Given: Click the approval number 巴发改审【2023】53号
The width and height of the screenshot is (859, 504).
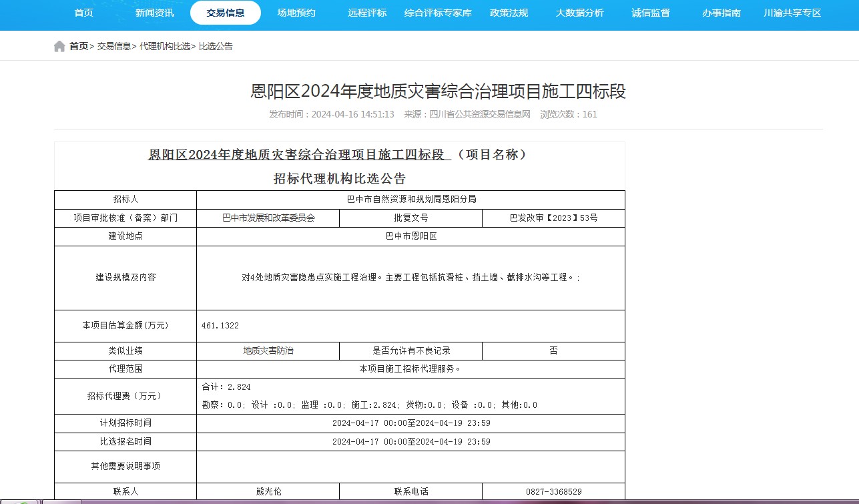Looking at the screenshot, I should [553, 218].
